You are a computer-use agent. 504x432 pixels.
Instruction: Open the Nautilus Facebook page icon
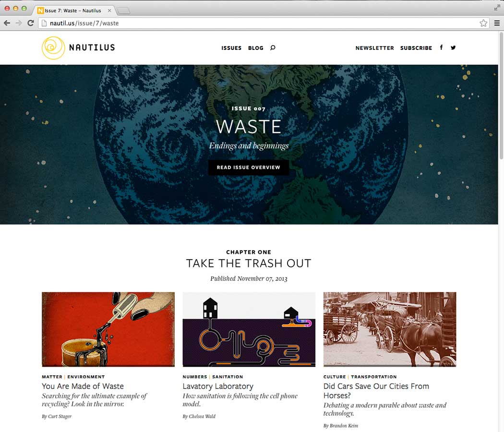(x=441, y=48)
